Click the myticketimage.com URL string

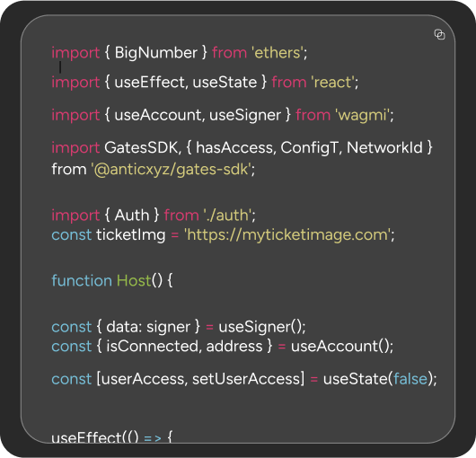click(x=286, y=235)
